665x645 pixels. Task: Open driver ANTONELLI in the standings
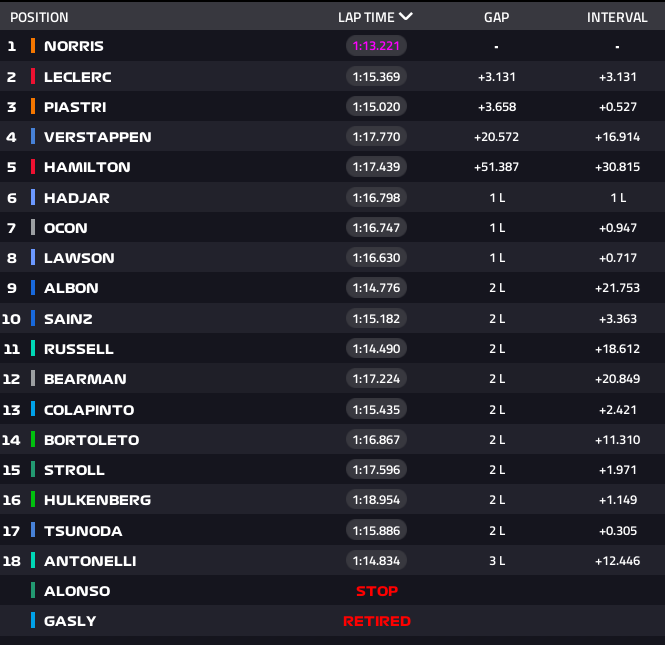click(90, 561)
